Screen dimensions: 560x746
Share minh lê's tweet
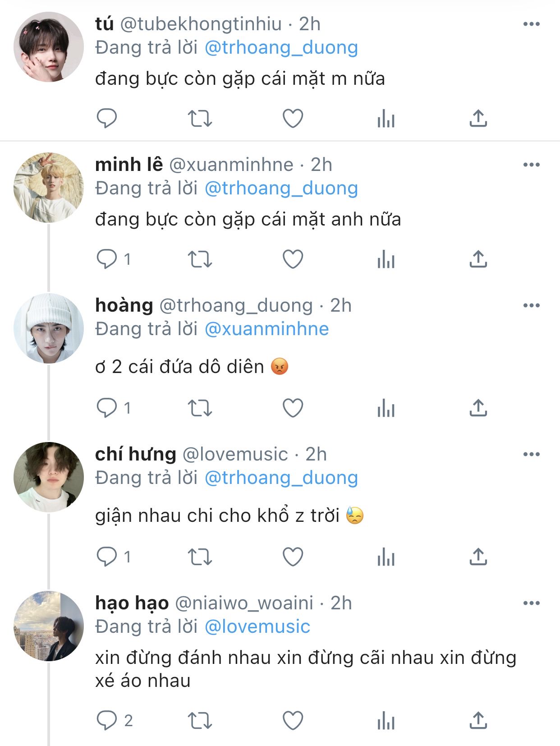pyautogui.click(x=478, y=259)
